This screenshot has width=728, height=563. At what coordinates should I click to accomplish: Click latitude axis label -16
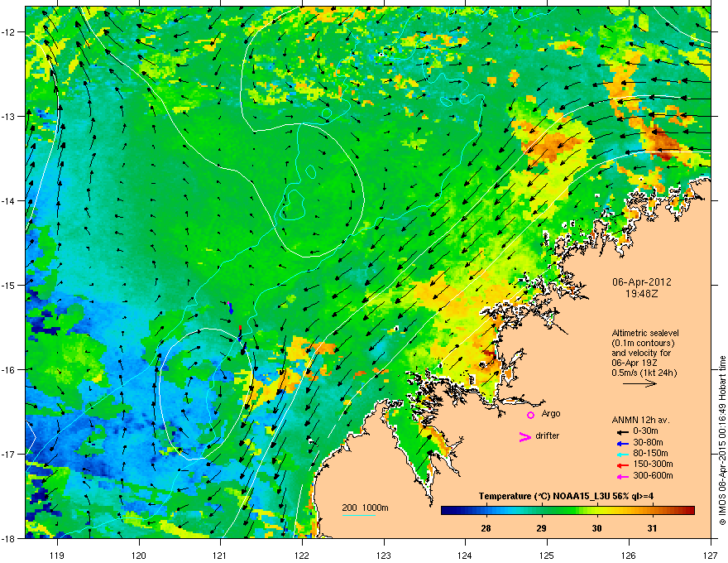coord(8,370)
